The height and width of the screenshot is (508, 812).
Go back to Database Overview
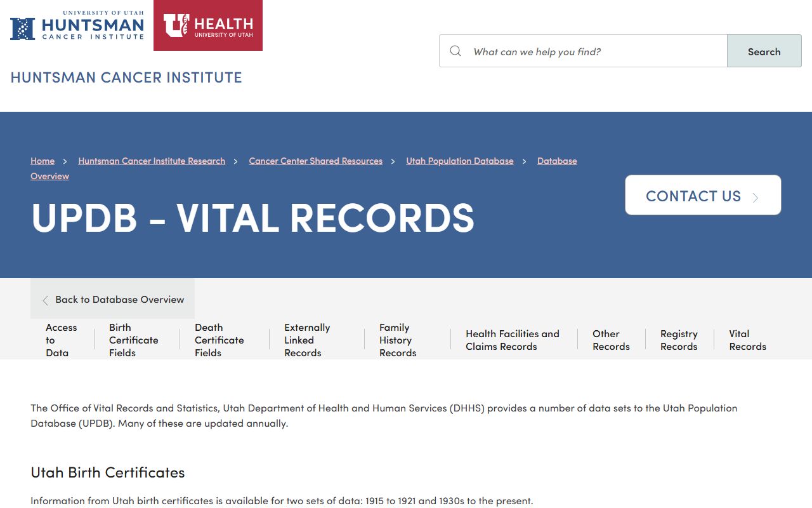tap(112, 300)
